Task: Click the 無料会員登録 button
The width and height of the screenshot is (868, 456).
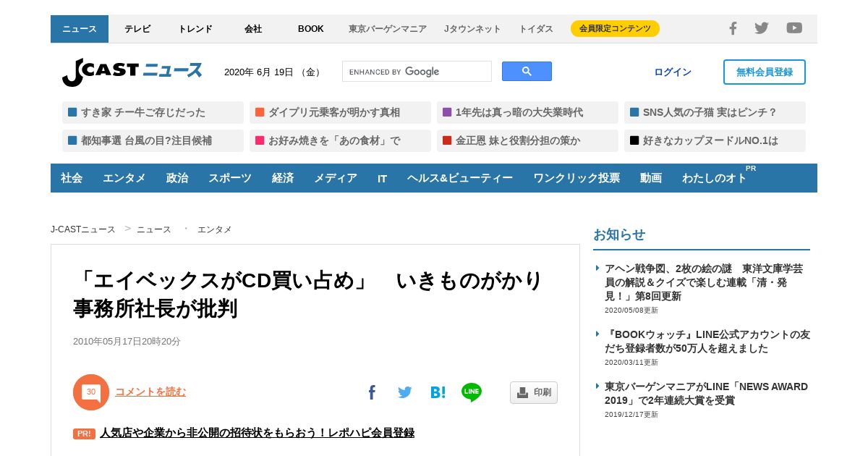Action: (x=765, y=72)
